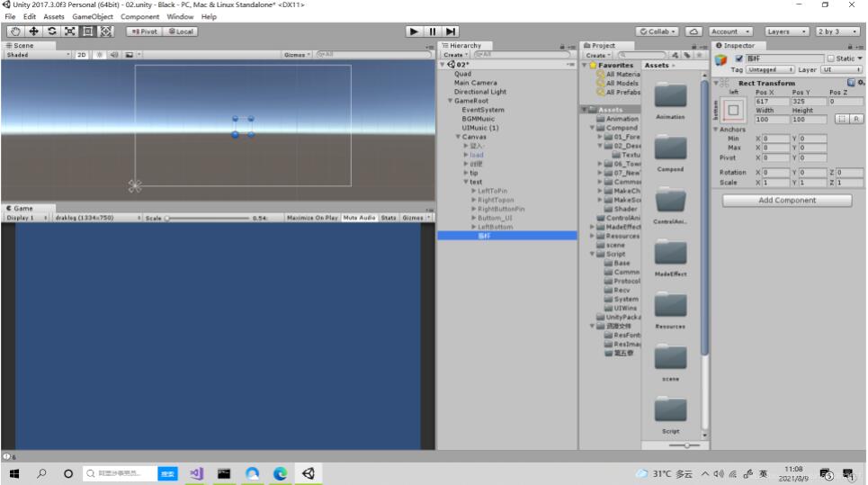Open the File menu
This screenshot has width=868, height=485.
coord(10,16)
